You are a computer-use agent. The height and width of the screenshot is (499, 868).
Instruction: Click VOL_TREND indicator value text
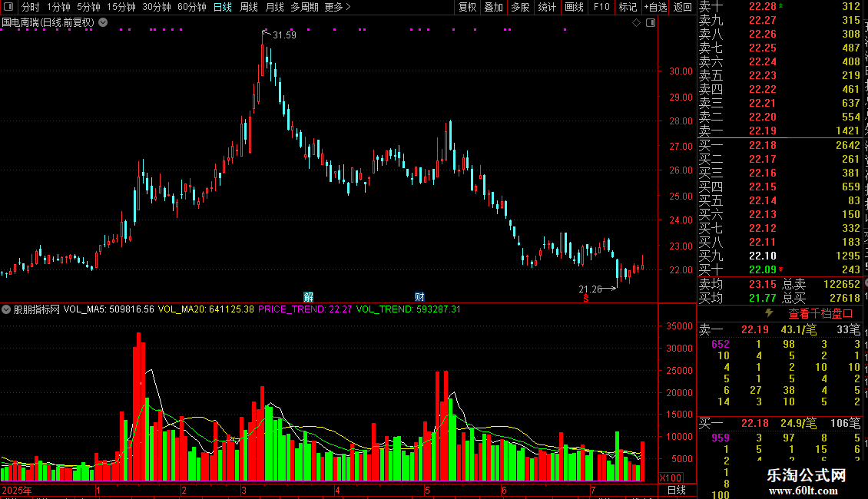tap(408, 309)
